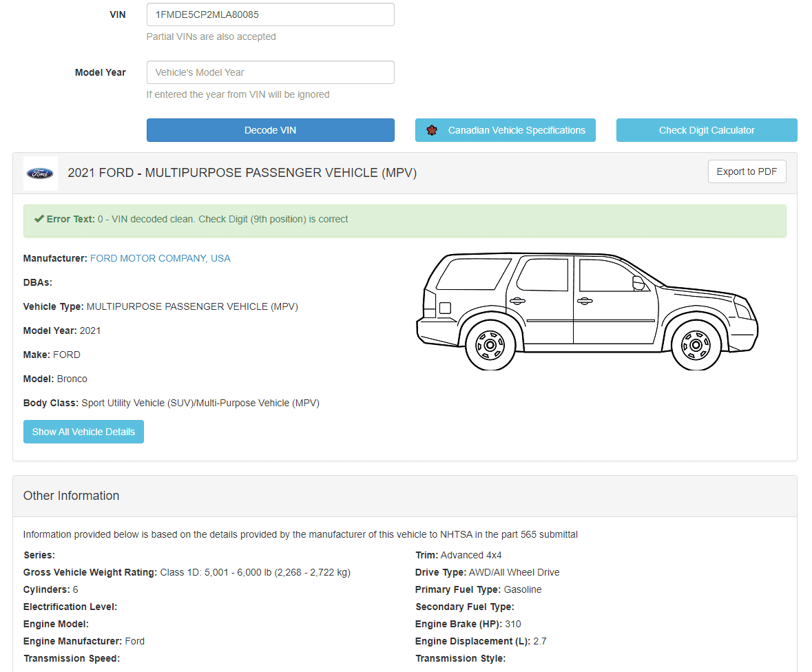Viewport: 812px width, 672px height.
Task: Click the SUV outline illustration
Action: [x=587, y=311]
